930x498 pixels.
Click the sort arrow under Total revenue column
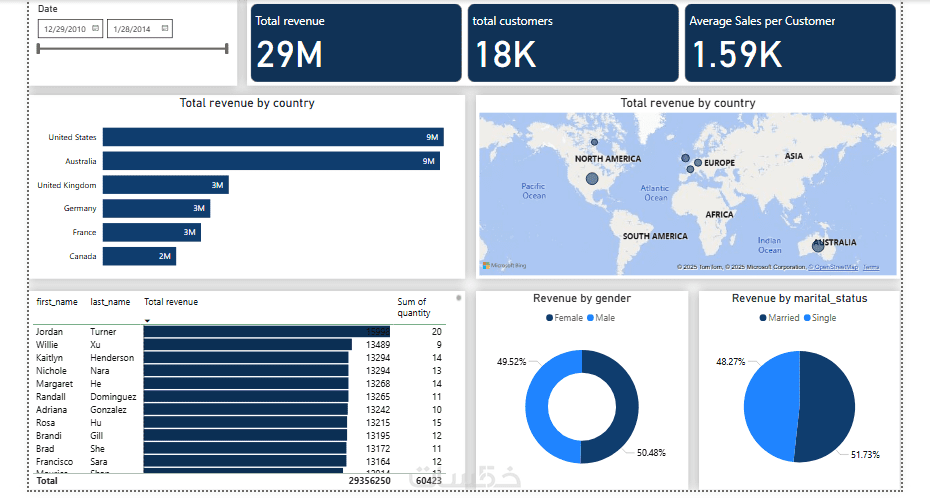147,321
